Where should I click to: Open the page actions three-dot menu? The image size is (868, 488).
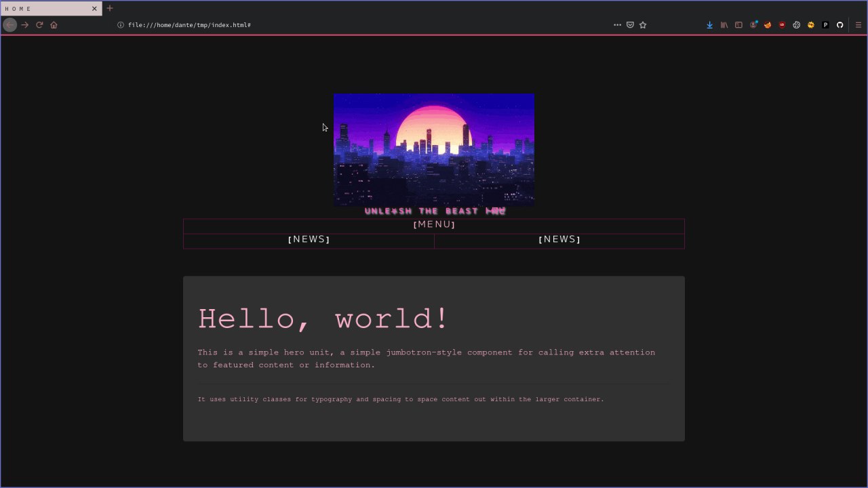coord(617,25)
